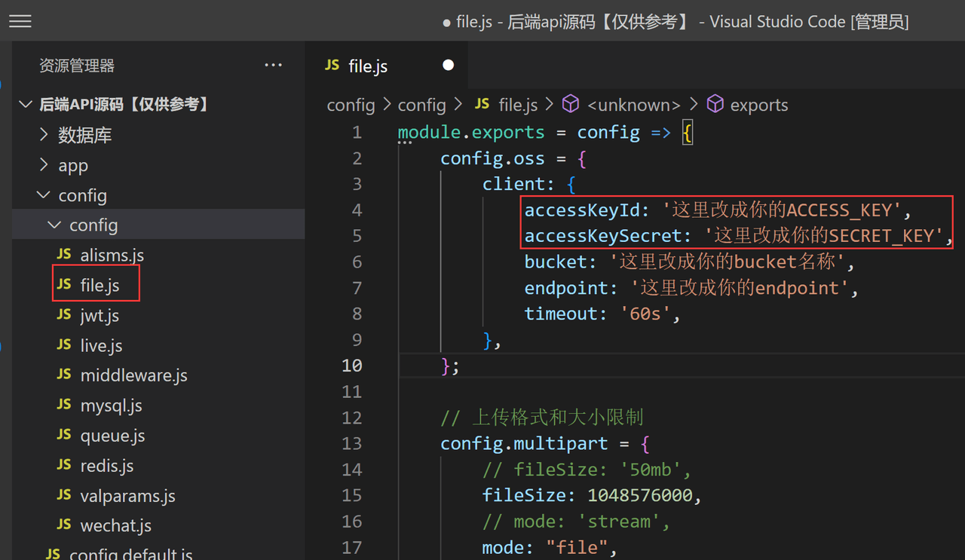
Task: Click file.js breadcrumb segment
Action: pos(519,105)
